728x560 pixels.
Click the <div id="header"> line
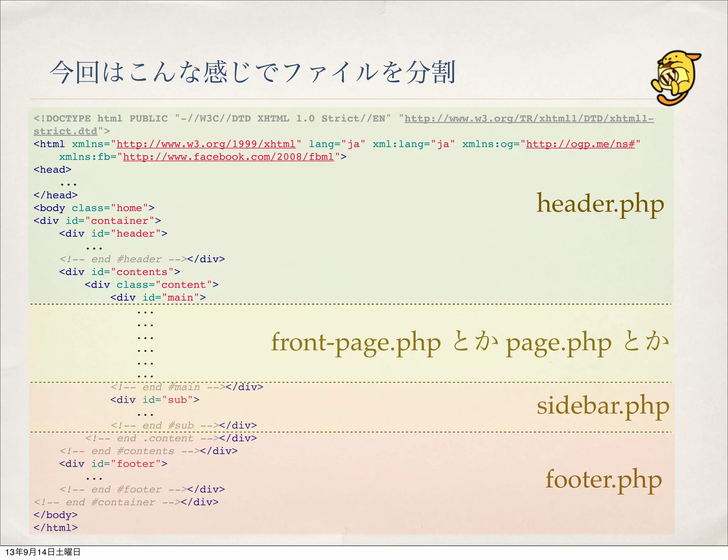[x=113, y=233]
